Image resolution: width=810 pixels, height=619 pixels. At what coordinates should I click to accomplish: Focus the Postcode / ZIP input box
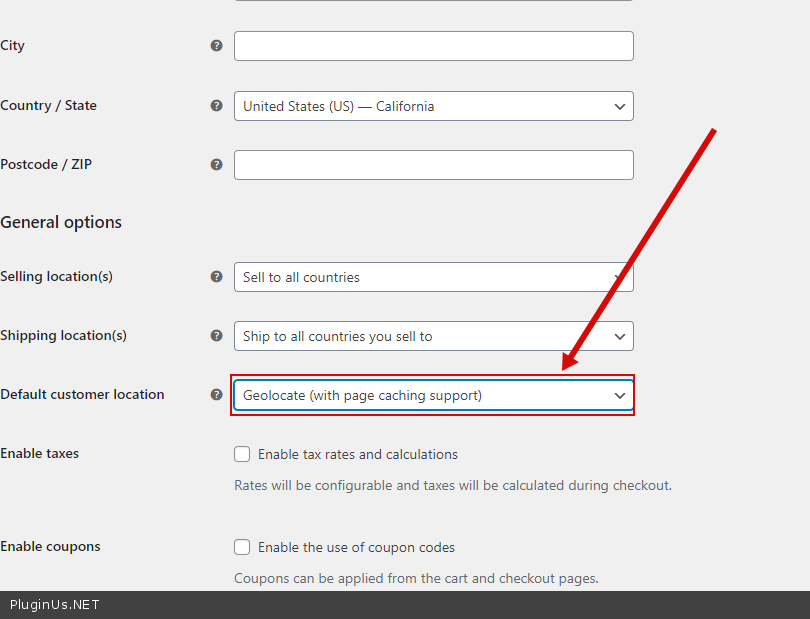tap(433, 165)
